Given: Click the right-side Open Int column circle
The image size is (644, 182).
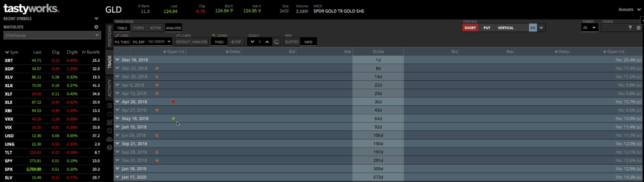Looking at the screenshot, I should pos(604,52).
